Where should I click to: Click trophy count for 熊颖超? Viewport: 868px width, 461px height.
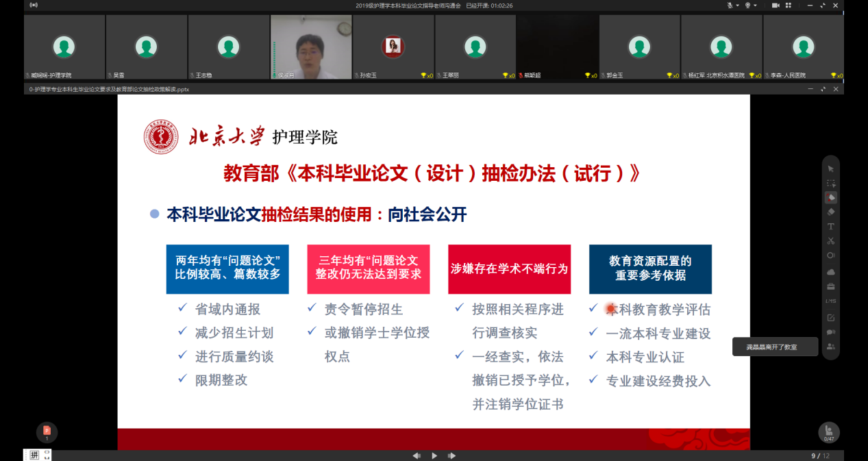tap(591, 75)
